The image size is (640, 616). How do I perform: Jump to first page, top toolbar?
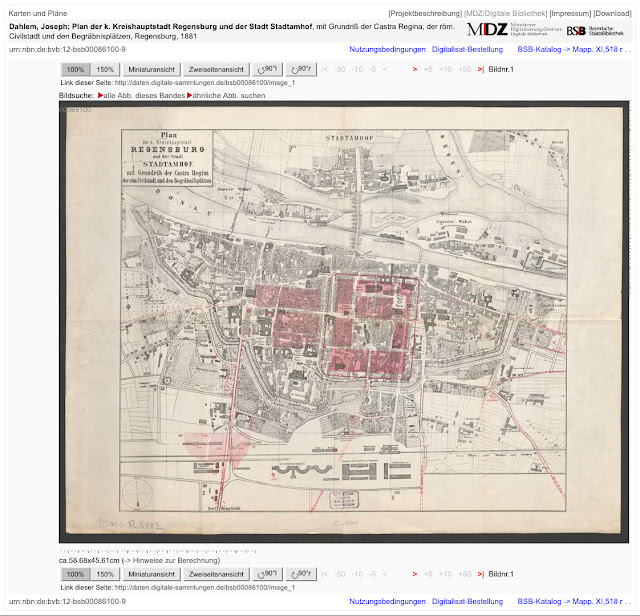(x=324, y=69)
